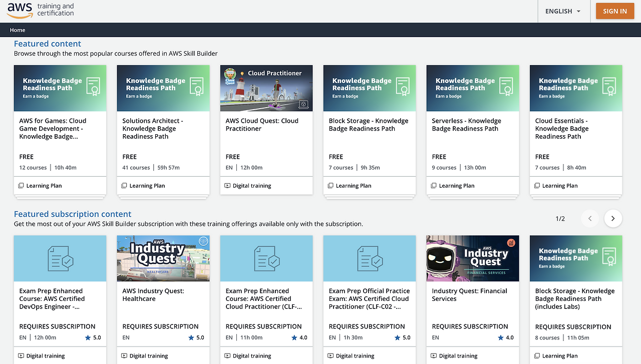Click Learning Plan icon on free Block Storage card

[331, 186]
